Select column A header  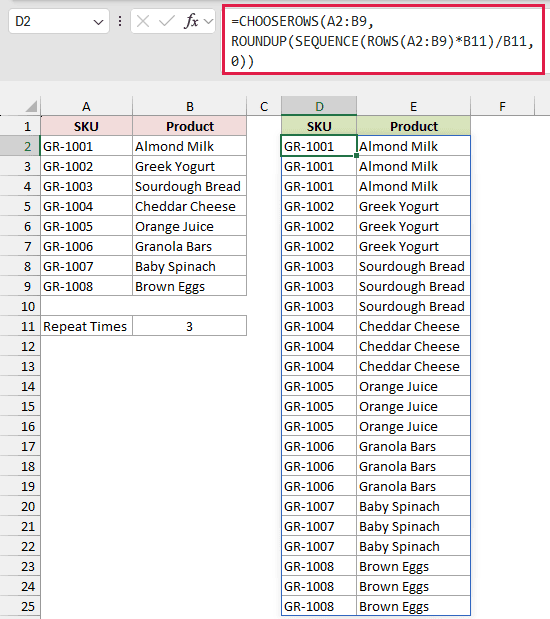(x=86, y=106)
